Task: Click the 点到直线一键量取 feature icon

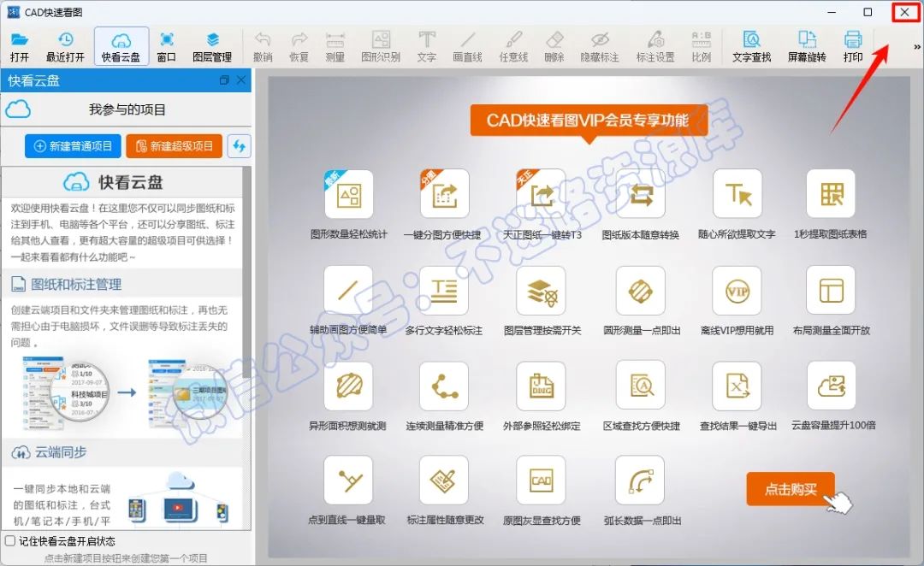Action: coord(348,480)
